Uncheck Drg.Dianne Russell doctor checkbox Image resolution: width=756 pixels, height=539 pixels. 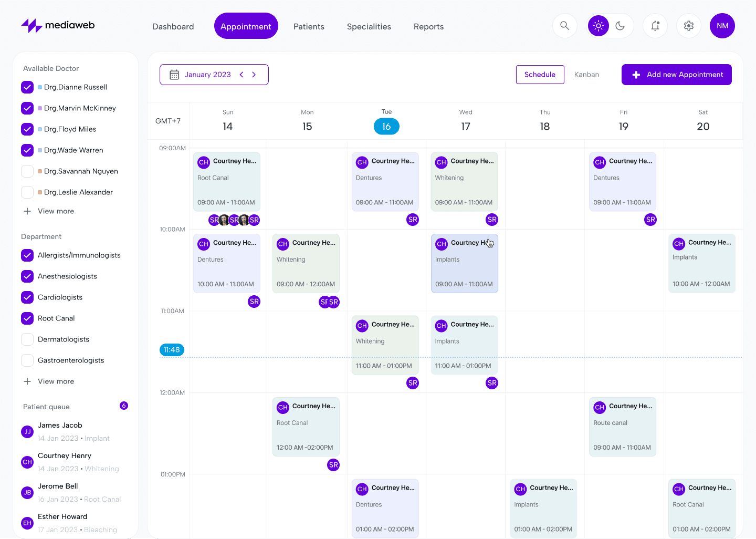[x=27, y=87]
